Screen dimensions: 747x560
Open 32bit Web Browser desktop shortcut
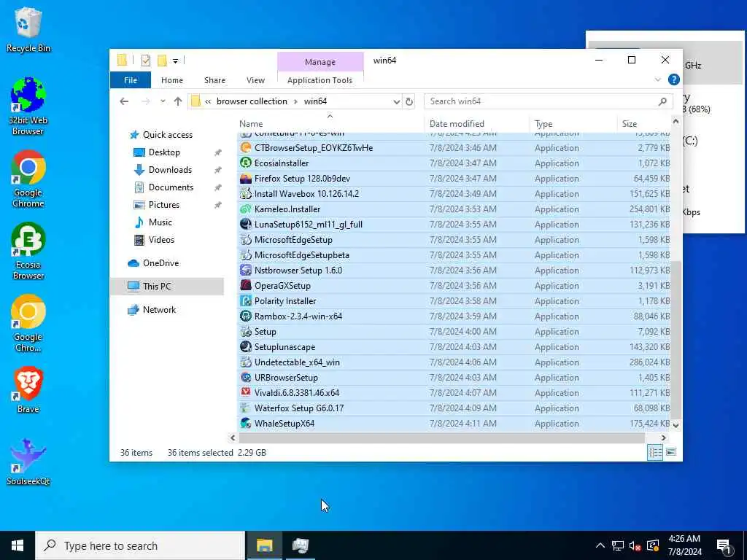tap(28, 106)
